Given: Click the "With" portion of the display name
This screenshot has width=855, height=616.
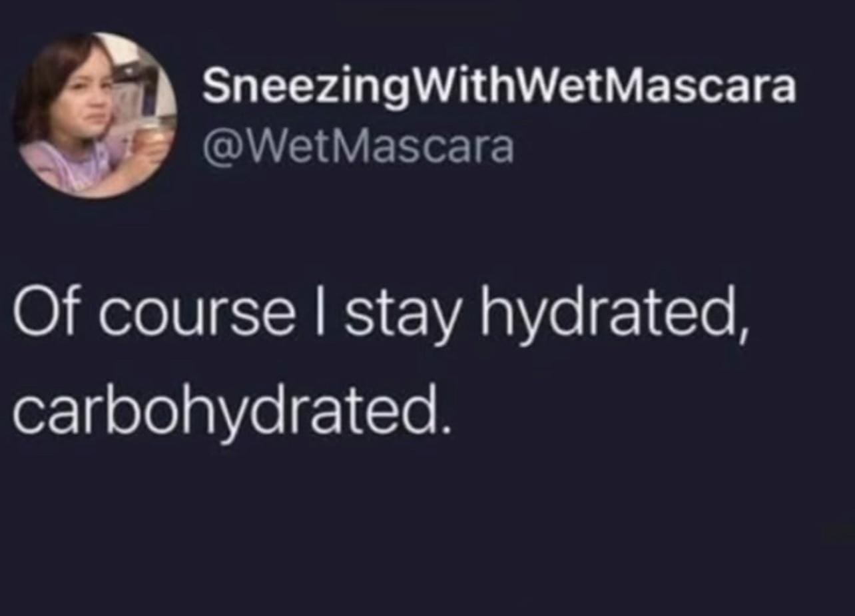Looking at the screenshot, I should coord(445,87).
